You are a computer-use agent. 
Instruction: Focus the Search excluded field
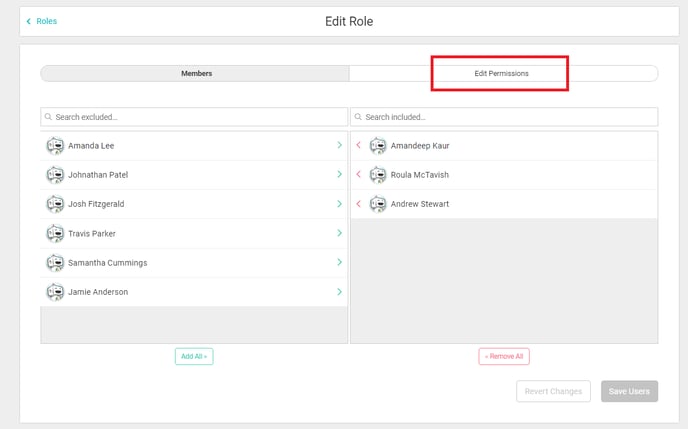[x=194, y=117]
